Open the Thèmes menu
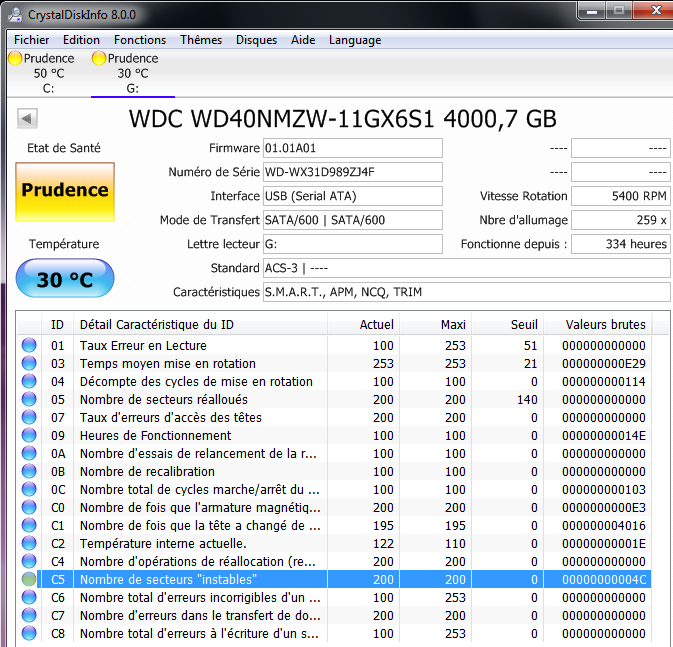Viewport: 673px width, 647px height. (x=201, y=40)
